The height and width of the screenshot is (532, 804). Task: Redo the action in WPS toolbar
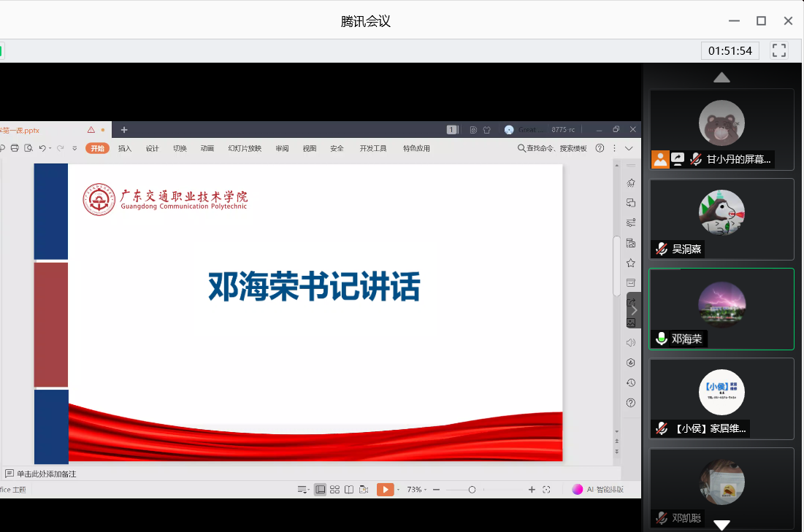(x=61, y=148)
